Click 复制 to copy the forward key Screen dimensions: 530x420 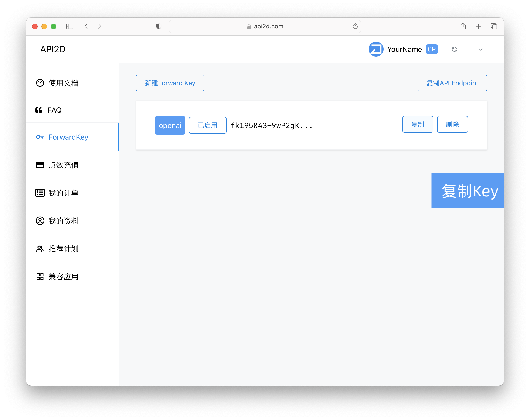418,124
